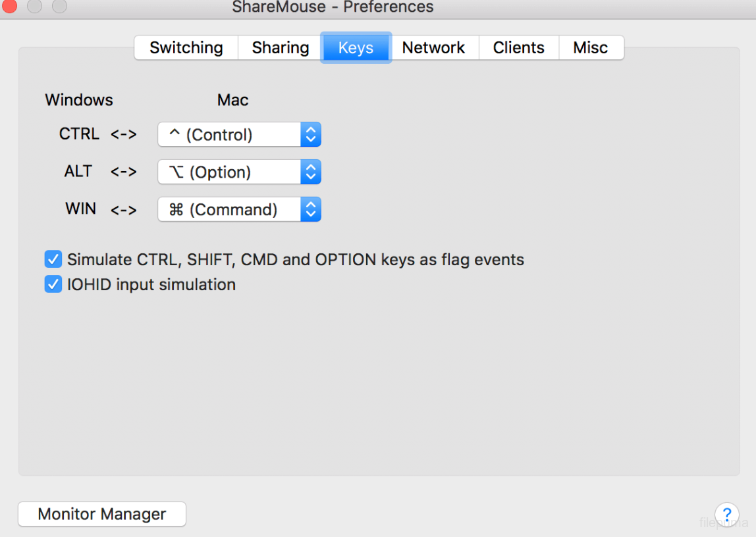Screen dimensions: 756x537
Task: Switch to the Switching tab
Action: click(186, 47)
